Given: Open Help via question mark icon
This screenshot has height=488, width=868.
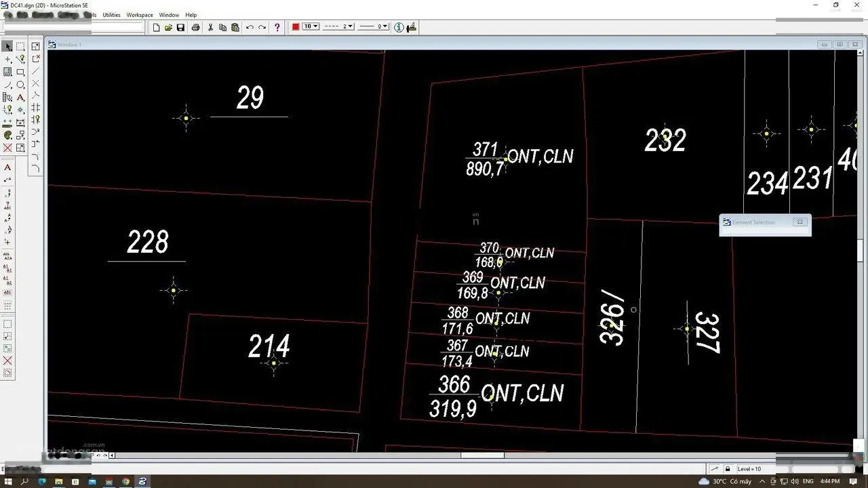Looking at the screenshot, I should (277, 27).
